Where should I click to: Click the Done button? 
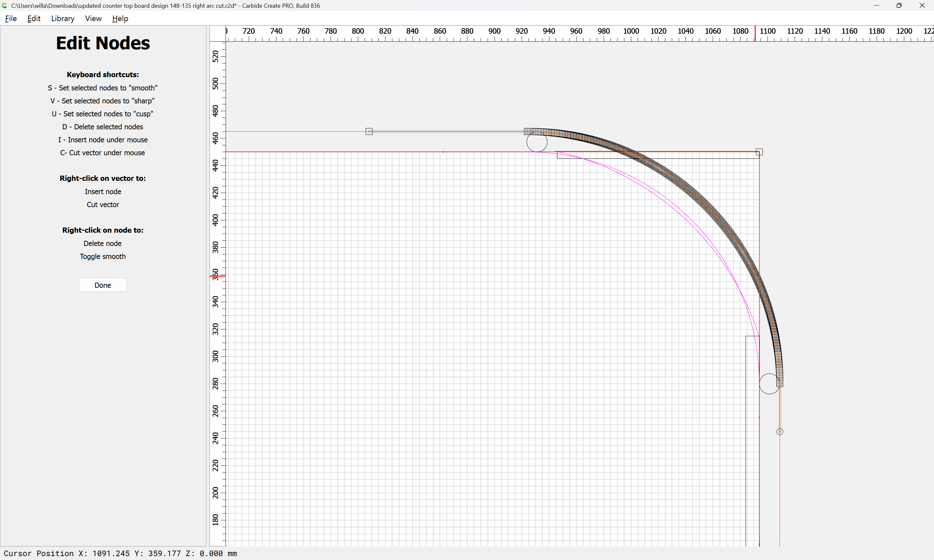point(103,285)
